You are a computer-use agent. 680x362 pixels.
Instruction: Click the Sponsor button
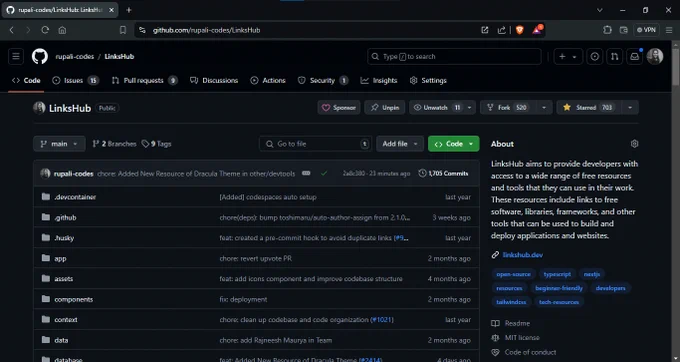click(339, 108)
